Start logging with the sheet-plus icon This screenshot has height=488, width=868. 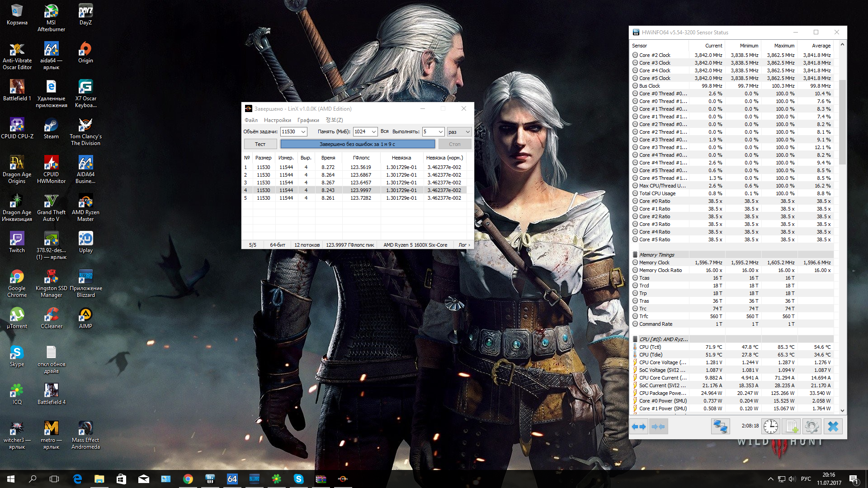(791, 427)
